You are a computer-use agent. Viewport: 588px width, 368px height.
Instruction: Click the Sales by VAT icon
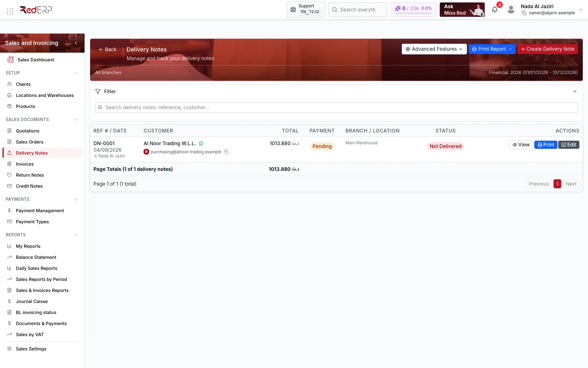(x=9, y=334)
